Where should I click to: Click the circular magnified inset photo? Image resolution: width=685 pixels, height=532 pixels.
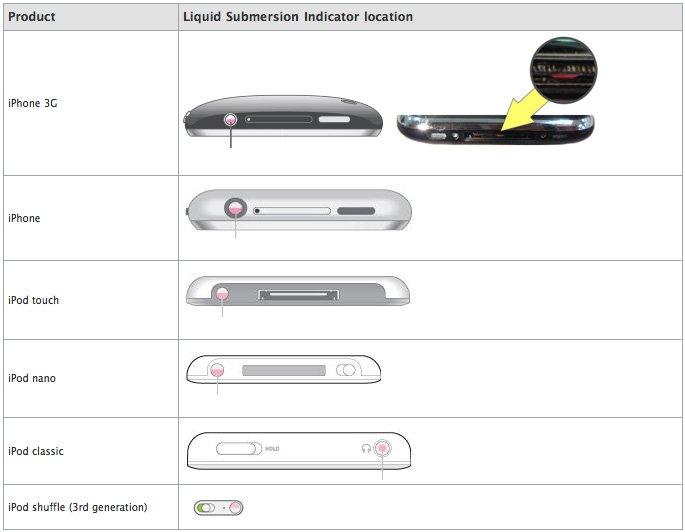pyautogui.click(x=564, y=70)
